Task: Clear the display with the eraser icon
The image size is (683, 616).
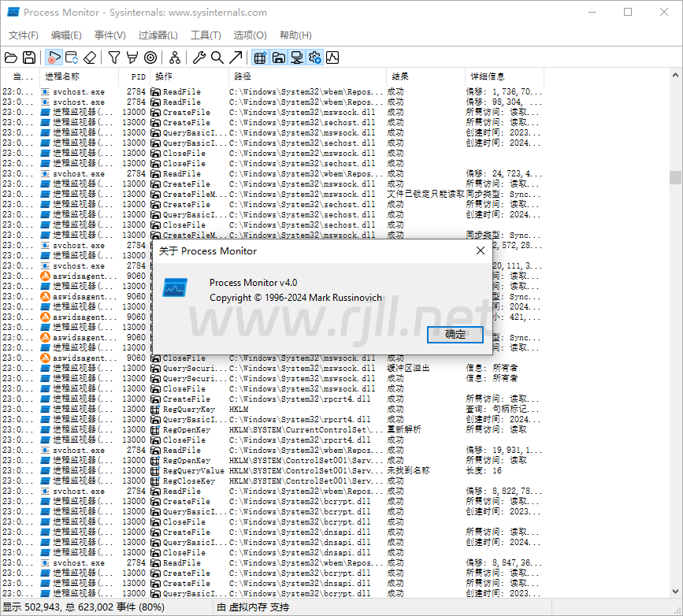Action: pos(90,58)
